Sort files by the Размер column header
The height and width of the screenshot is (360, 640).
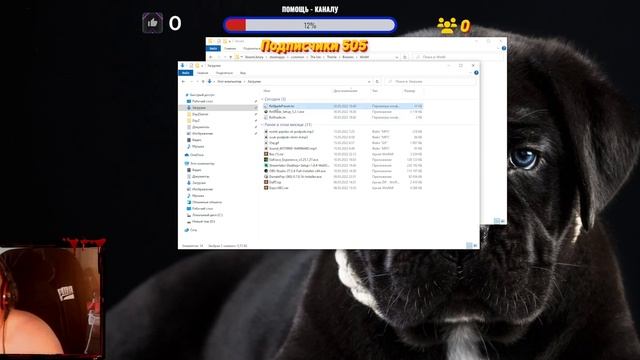[x=409, y=91]
